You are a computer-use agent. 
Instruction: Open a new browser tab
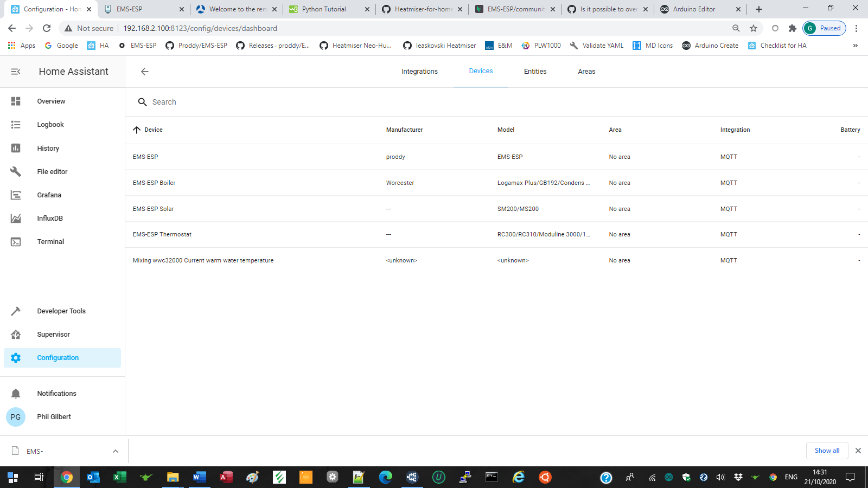point(759,9)
